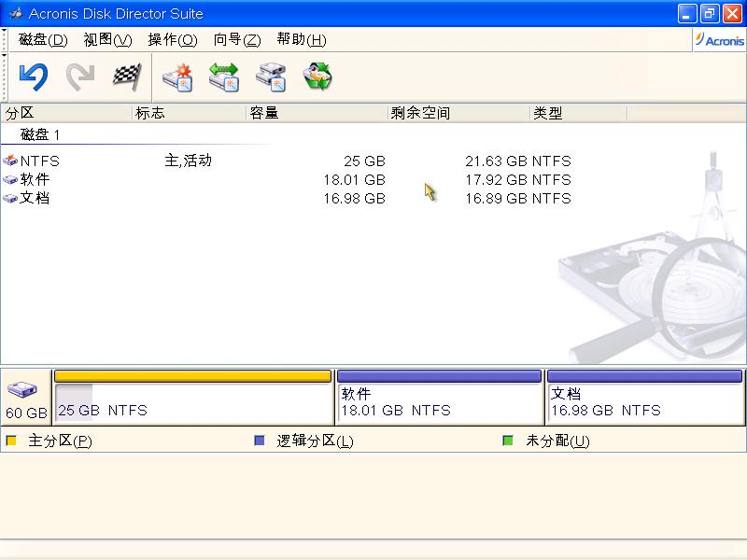Click the 21.63 GB free space value
Image resolution: width=747 pixels, height=560 pixels.
(x=497, y=161)
